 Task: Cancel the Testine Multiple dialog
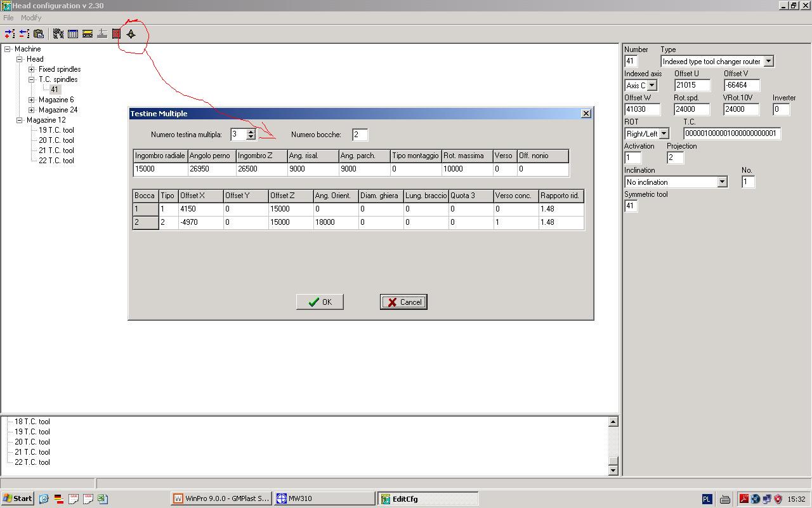403,302
